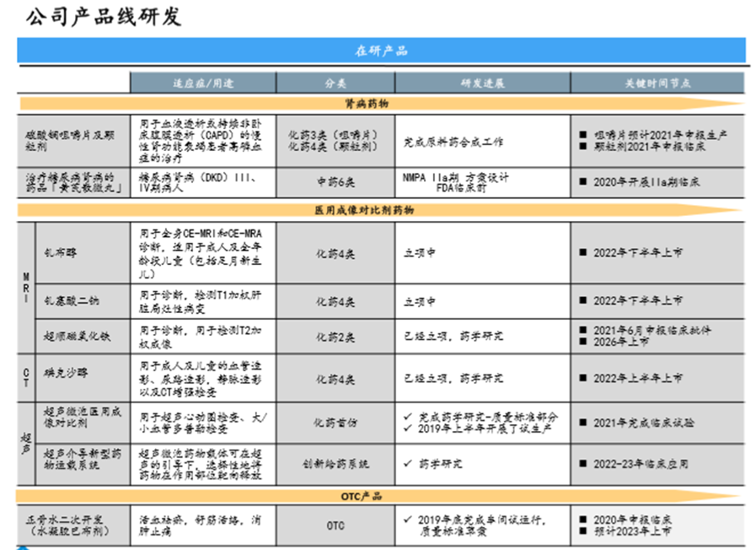The width and height of the screenshot is (756, 550).
Task: Click classification "化药2类"
Action: (335, 337)
